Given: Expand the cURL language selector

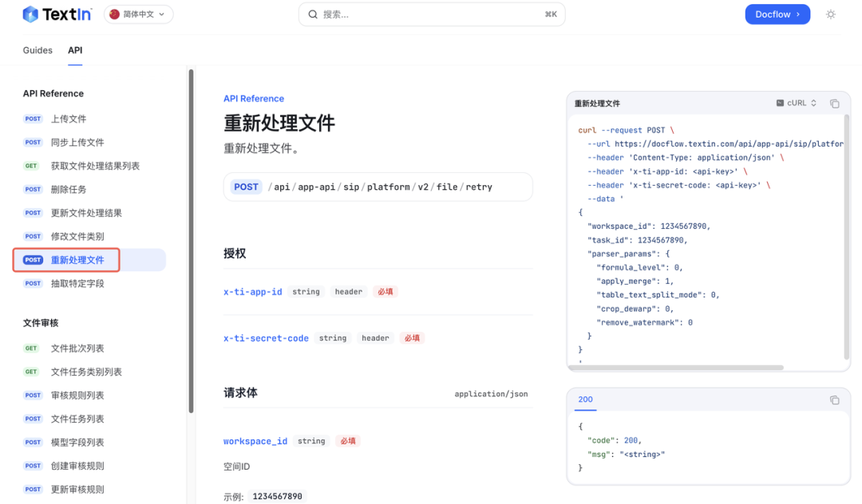Looking at the screenshot, I should (x=796, y=104).
